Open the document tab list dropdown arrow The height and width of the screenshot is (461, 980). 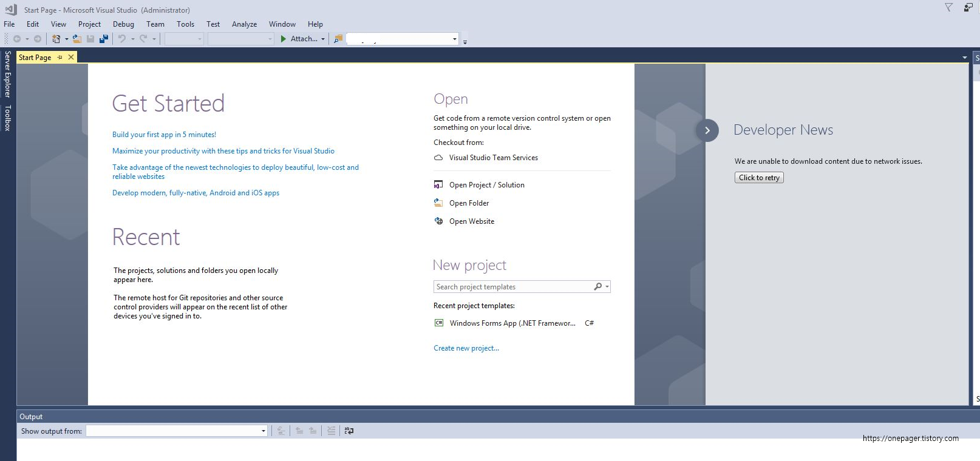(x=965, y=58)
